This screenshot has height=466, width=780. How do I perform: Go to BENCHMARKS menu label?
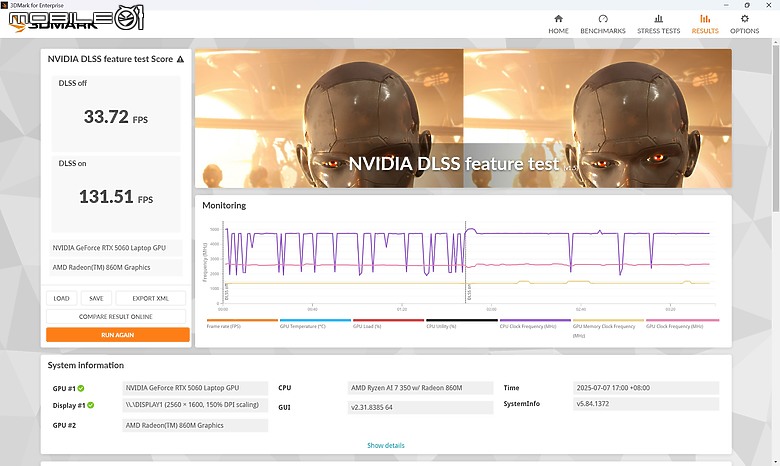point(603,31)
